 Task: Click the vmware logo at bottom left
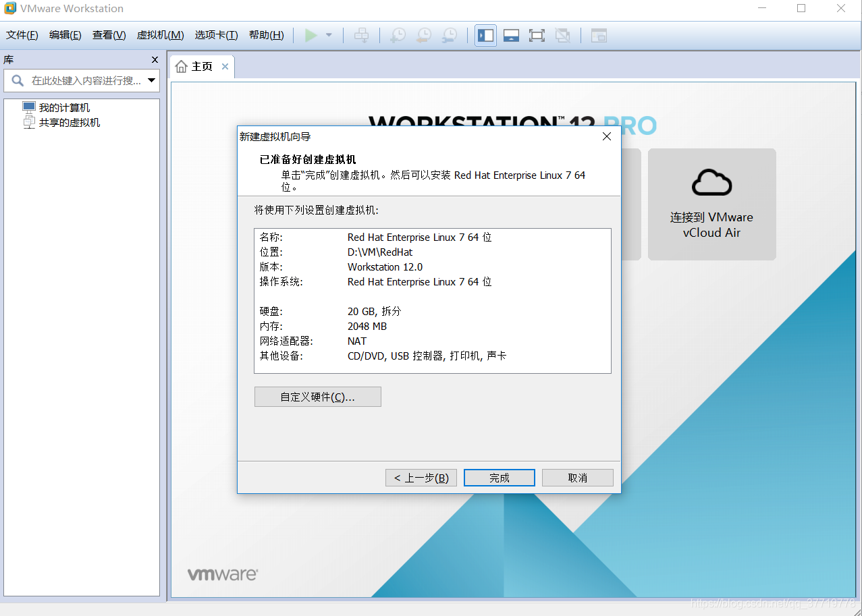pyautogui.click(x=223, y=574)
